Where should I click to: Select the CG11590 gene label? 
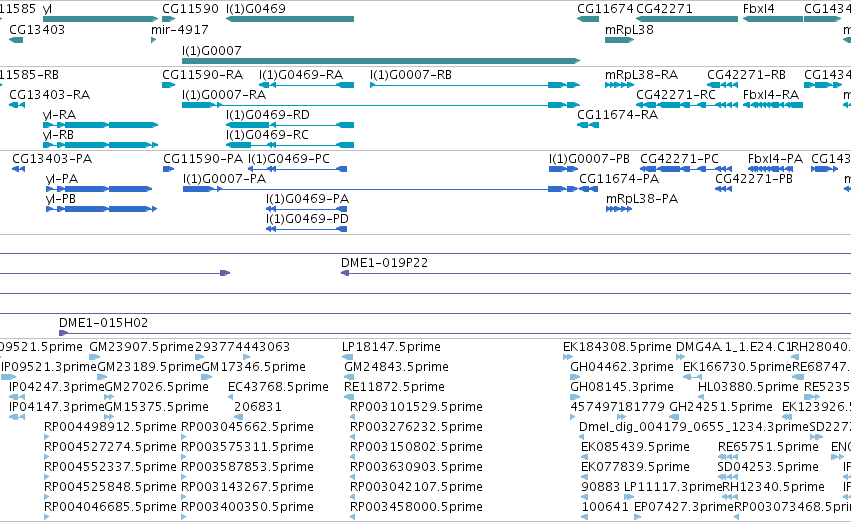(190, 9)
